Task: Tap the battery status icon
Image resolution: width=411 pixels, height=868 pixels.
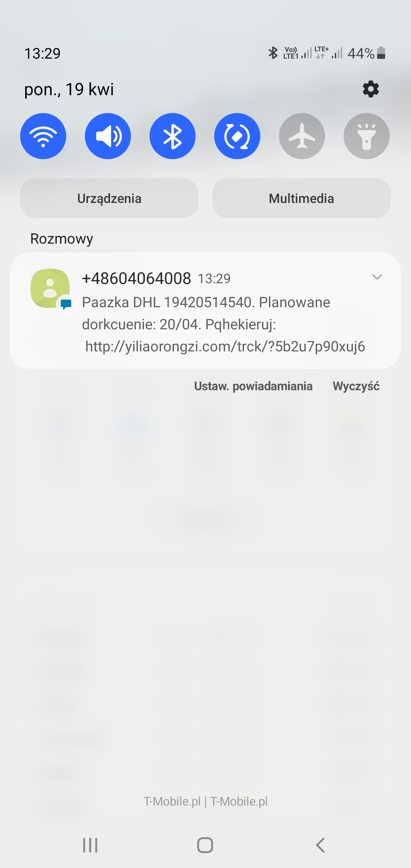Action: coord(381,53)
